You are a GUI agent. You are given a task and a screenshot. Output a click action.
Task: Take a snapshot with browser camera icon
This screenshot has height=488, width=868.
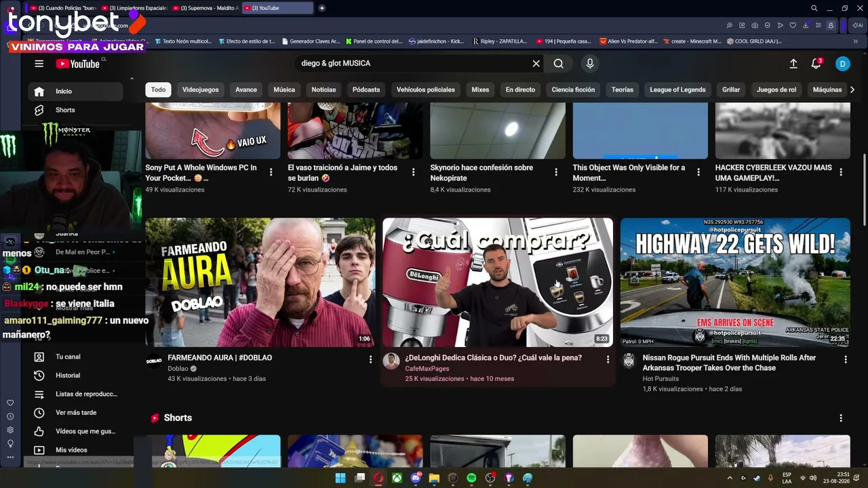click(x=755, y=25)
